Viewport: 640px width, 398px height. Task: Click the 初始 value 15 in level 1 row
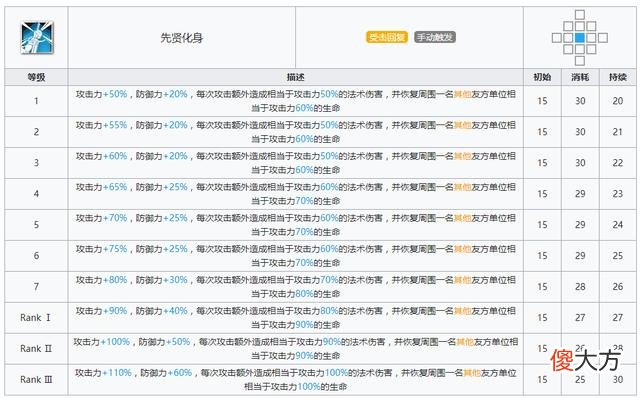coord(542,101)
